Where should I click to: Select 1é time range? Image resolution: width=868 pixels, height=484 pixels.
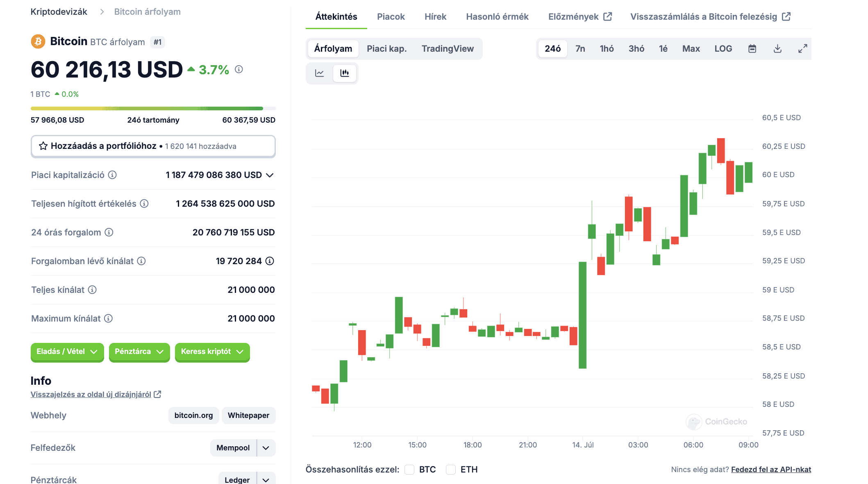coord(663,49)
